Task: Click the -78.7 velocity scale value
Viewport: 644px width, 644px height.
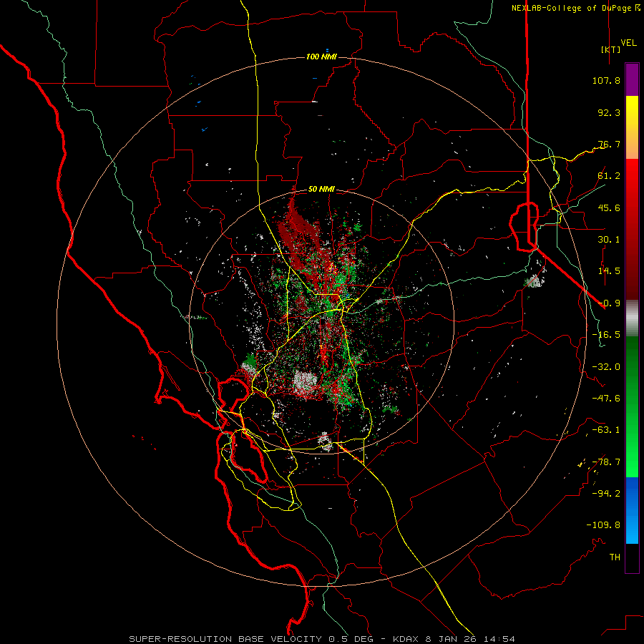Action: (x=606, y=462)
